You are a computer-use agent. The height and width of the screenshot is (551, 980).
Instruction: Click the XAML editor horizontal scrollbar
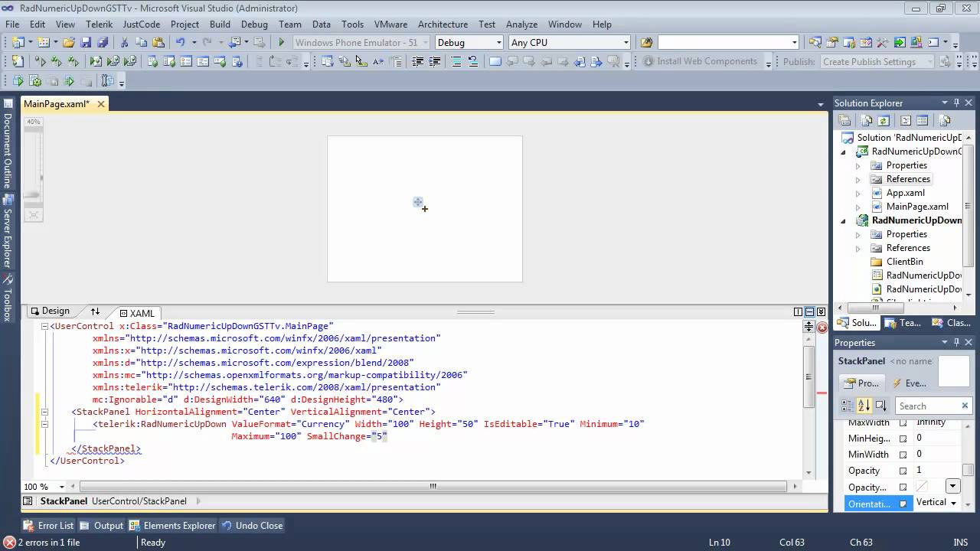433,486
